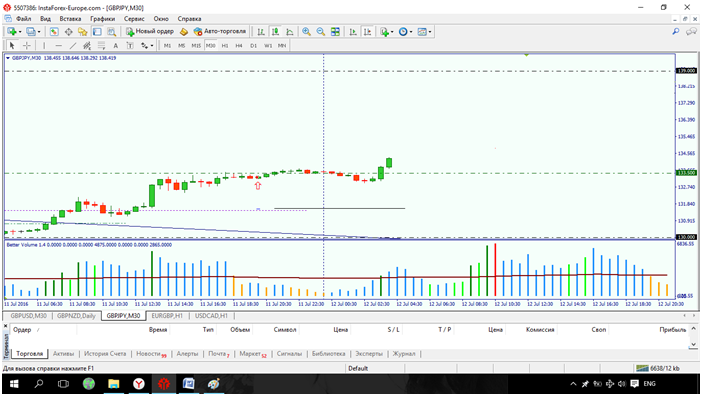Image resolution: width=702 pixels, height=396 pixels.
Task: Expand the new chart dropdown arrow
Action: click(20, 32)
